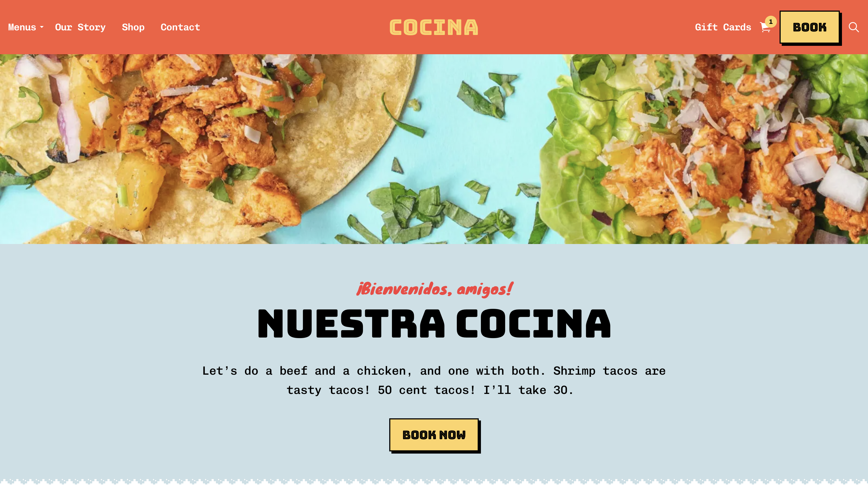868x488 pixels.
Task: Click the ¡Bienvenidos, amigos! tagline
Action: tap(434, 289)
